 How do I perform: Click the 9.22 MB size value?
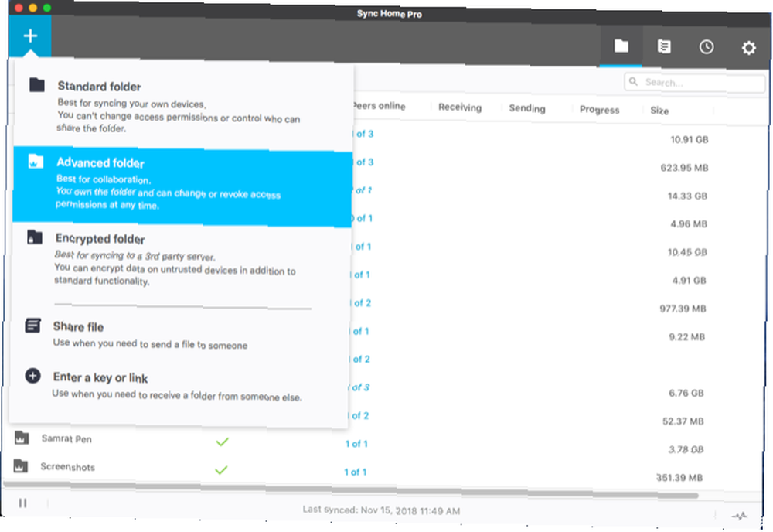(x=686, y=336)
